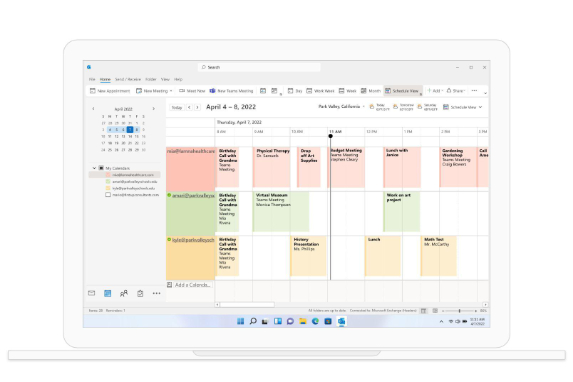Collapse the My Calendars group
The image size is (573, 382).
point(94,168)
